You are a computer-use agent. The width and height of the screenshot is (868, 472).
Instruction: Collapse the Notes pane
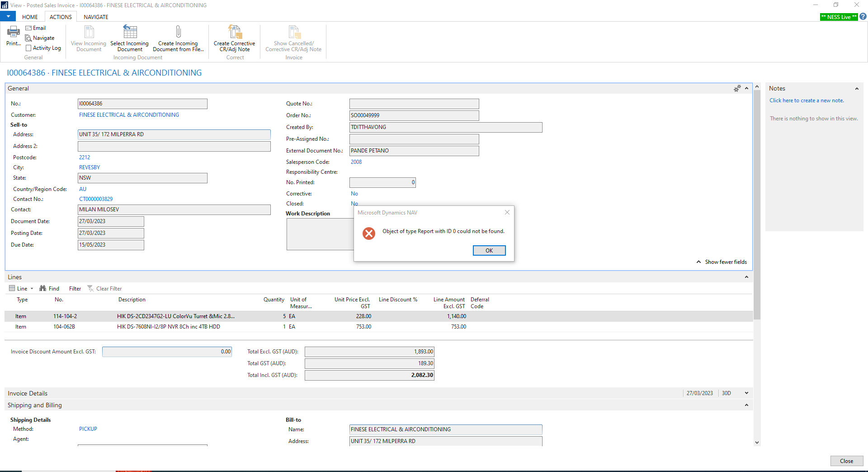(857, 88)
